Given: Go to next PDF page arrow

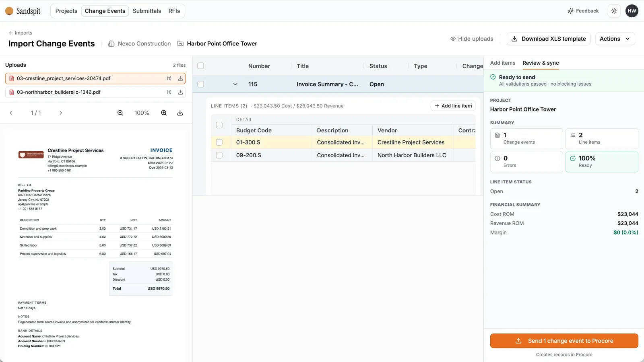Looking at the screenshot, I should coord(61,113).
